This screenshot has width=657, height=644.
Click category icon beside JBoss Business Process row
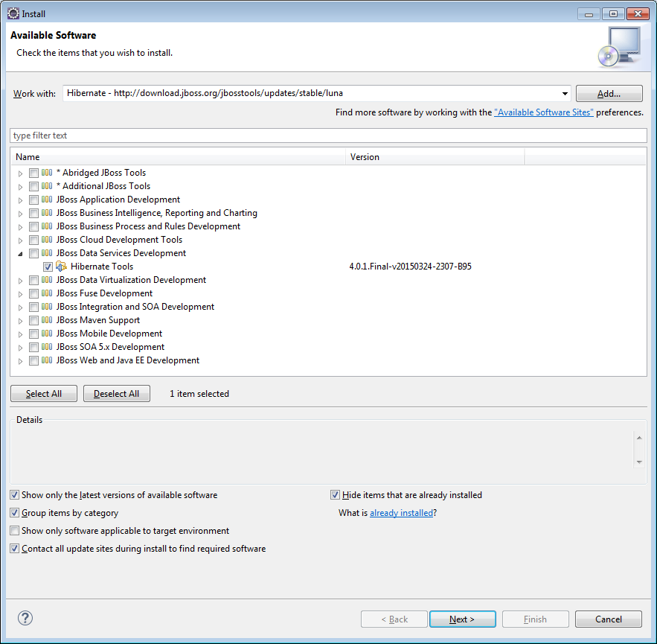pos(47,226)
